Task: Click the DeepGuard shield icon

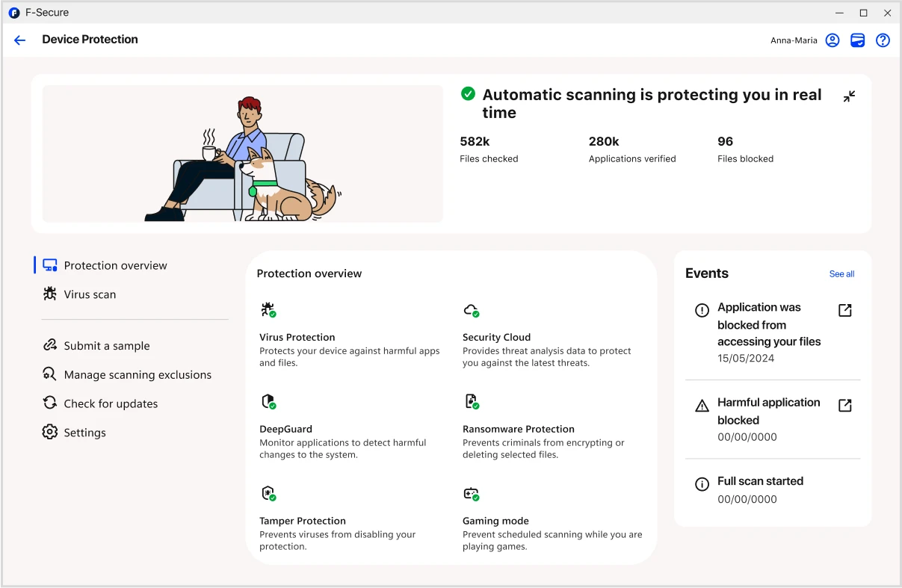Action: coord(268,402)
